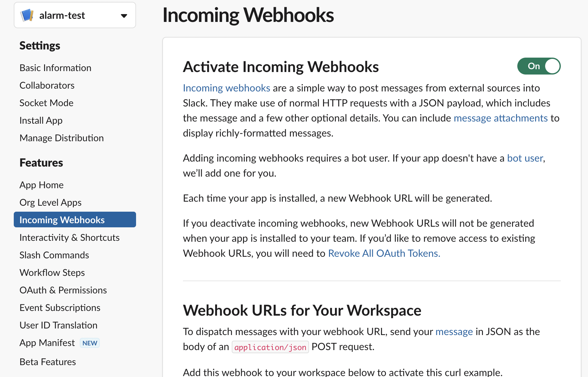Go to Slash Commands
This screenshot has height=377, width=588.
pos(54,255)
